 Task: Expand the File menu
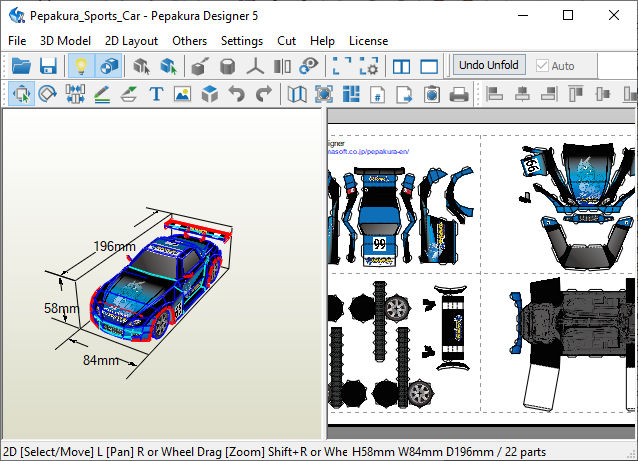pos(17,41)
